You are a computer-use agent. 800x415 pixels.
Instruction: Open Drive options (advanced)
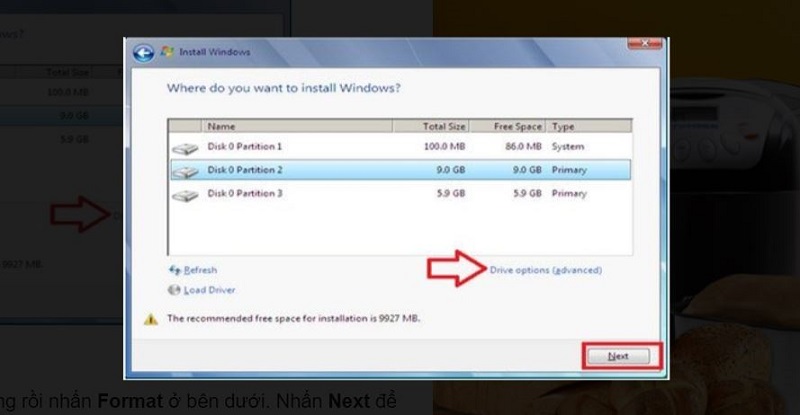pyautogui.click(x=545, y=270)
